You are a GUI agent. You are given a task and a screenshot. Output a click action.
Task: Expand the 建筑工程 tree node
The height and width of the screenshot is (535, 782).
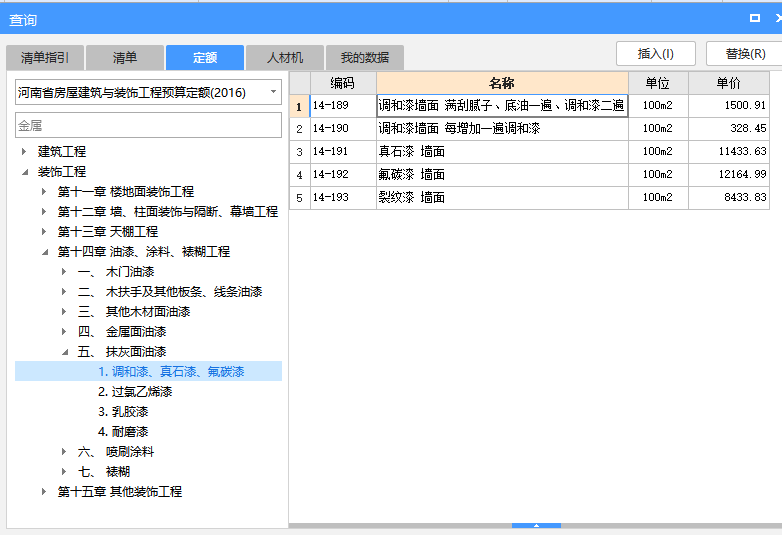(x=23, y=152)
